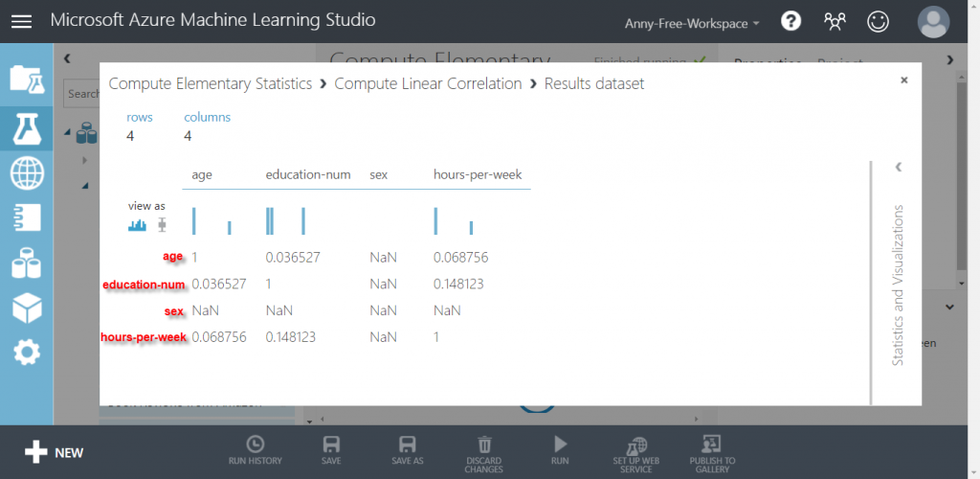The image size is (980, 479).
Task: Open the Notebooks sidebar icon
Action: click(27, 217)
